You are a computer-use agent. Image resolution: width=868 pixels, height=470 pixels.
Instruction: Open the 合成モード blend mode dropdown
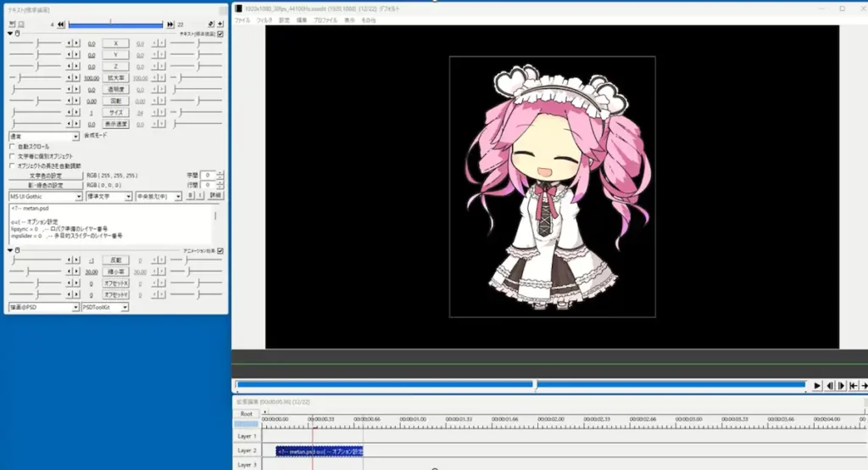tap(44, 137)
